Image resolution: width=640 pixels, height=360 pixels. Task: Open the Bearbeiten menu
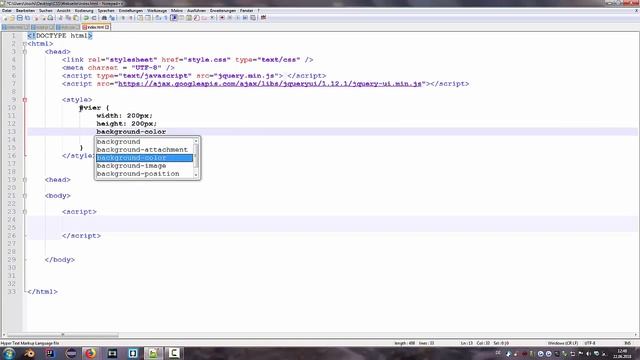coord(25,11)
